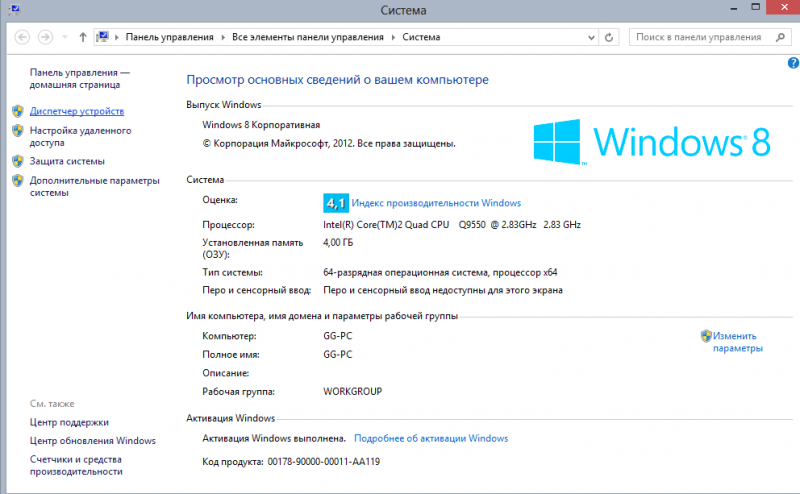The image size is (800, 494).
Task: Open Дополнительные параметры системы
Action: click(94, 186)
